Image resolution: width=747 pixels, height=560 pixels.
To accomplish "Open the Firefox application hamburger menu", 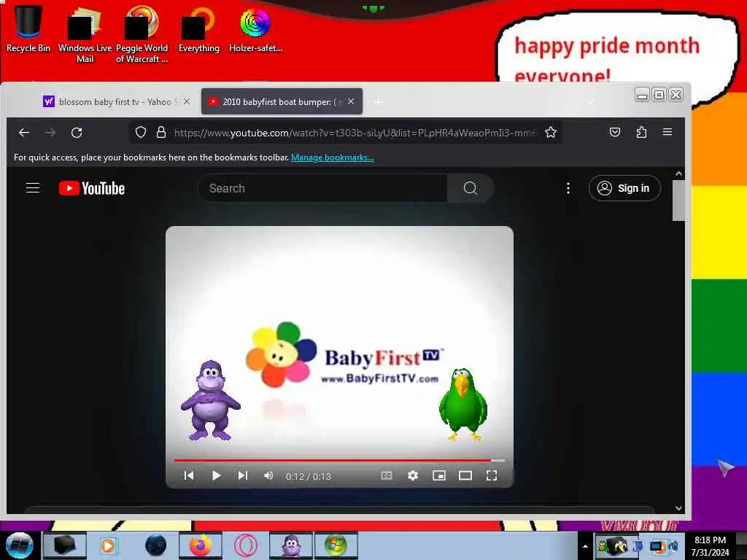I will tap(667, 132).
